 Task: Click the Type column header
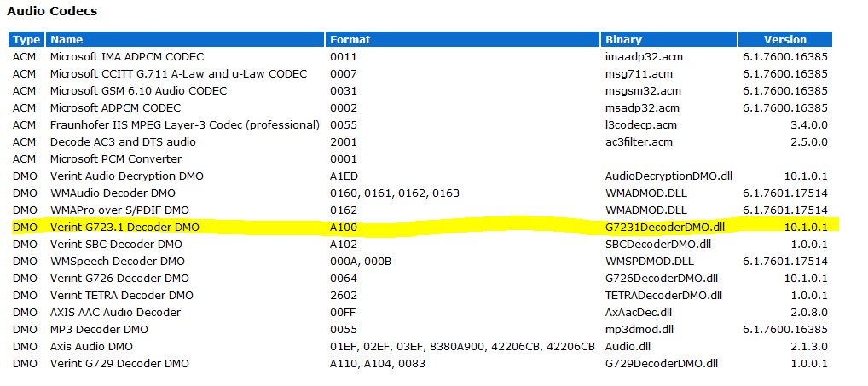[26, 39]
